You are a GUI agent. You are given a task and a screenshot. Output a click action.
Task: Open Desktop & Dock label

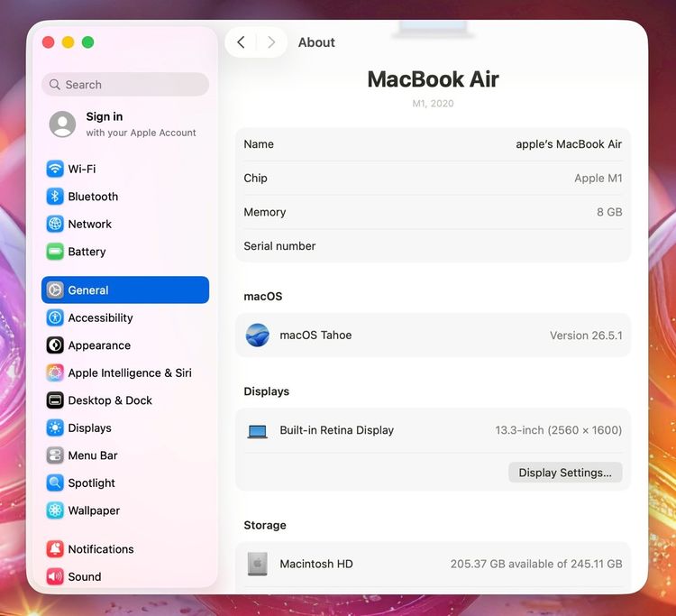pyautogui.click(x=110, y=400)
